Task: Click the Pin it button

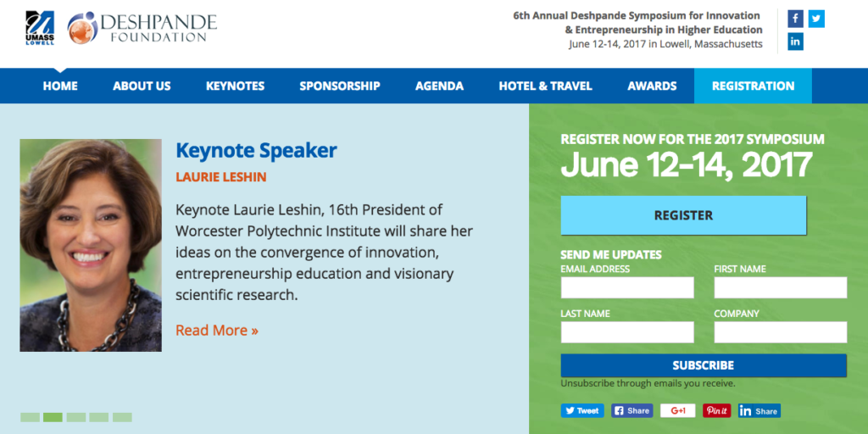Action: [717, 411]
